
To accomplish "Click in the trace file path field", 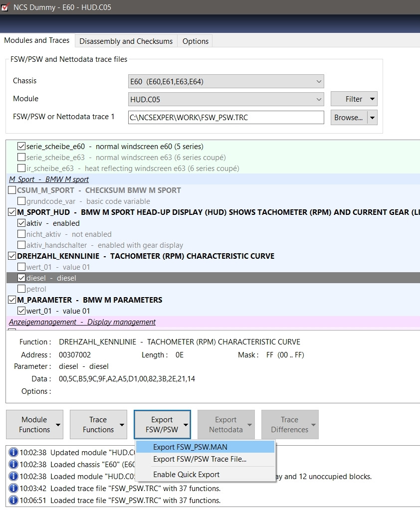I will [x=226, y=118].
